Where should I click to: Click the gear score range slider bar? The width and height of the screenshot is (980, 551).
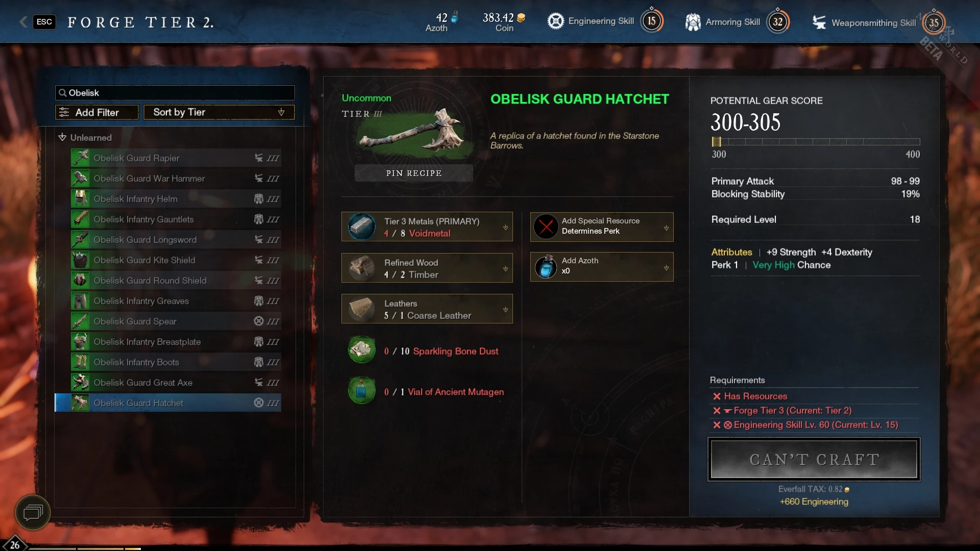point(816,142)
